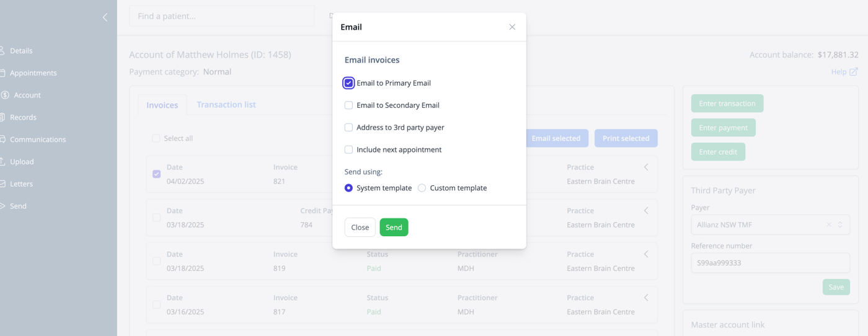Open the Help external link icon
Screen dimensions: 868x336
pos(854,72)
